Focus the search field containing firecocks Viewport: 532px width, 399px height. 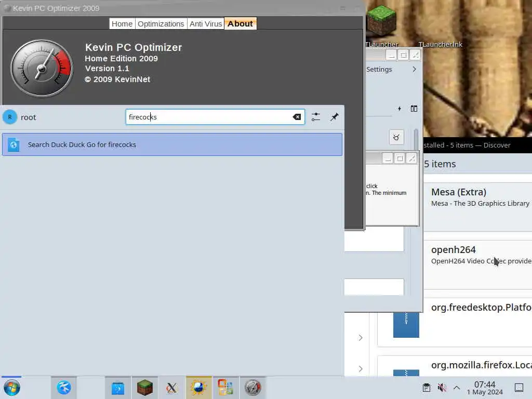215,117
